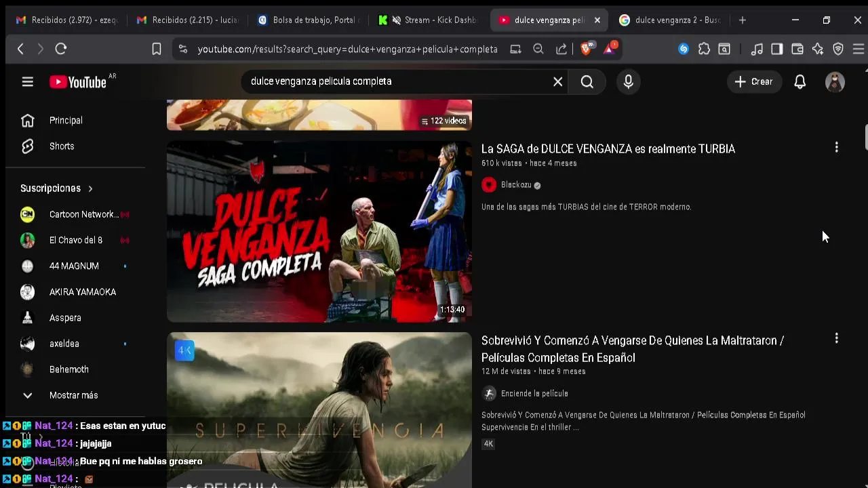Open the Enciende la película channel
Image resolution: width=868 pixels, height=488 pixels.
pyautogui.click(x=534, y=394)
